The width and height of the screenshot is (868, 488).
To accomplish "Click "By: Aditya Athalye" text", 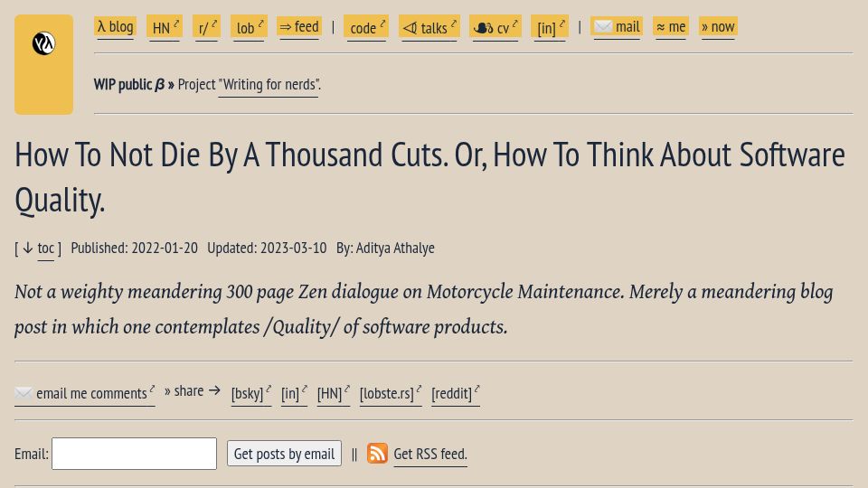I will 385,248.
